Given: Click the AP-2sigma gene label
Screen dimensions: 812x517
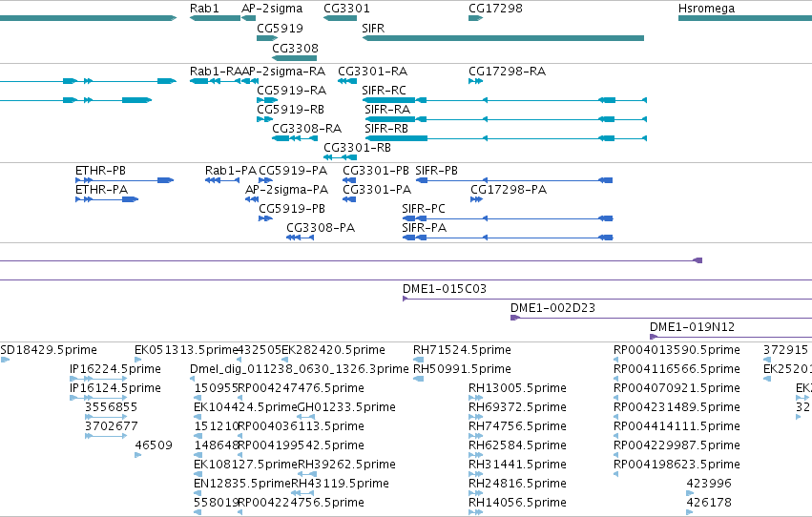Looking at the screenshot, I should coord(272,9).
